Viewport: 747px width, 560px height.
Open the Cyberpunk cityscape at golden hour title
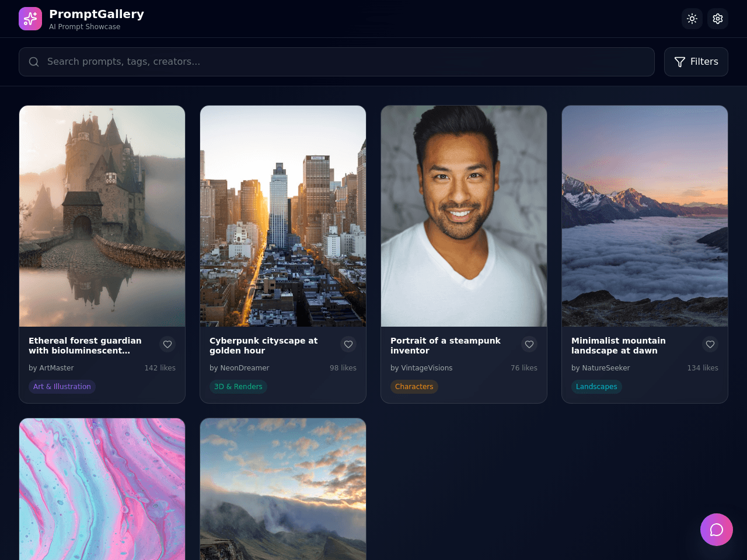coord(264,345)
